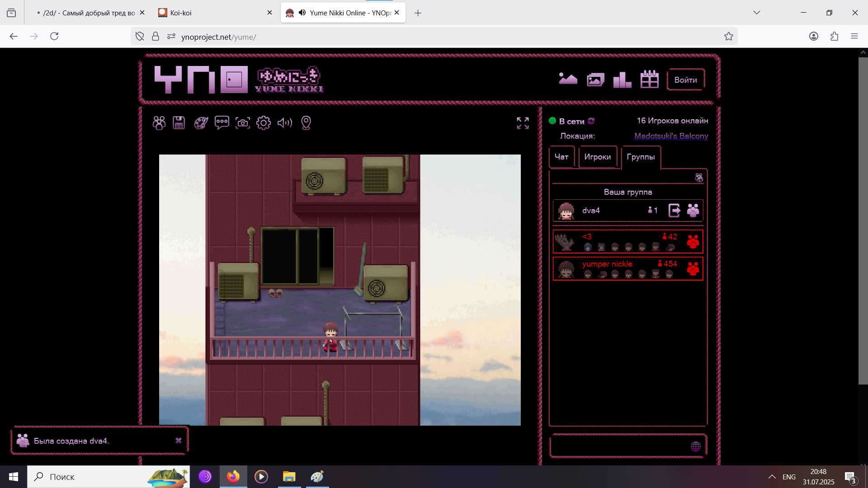This screenshot has width=868, height=488.
Task: Open Madotsuki's Balcony location link
Action: 671,136
